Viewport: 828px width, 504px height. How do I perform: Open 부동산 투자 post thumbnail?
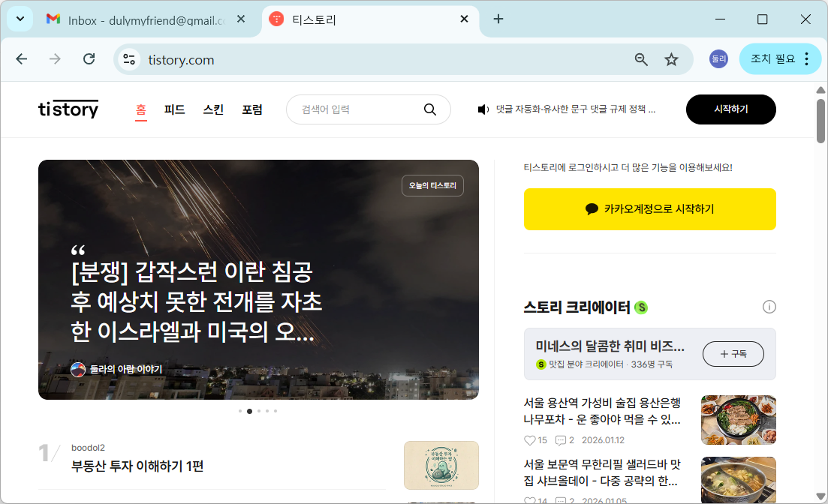click(441, 466)
